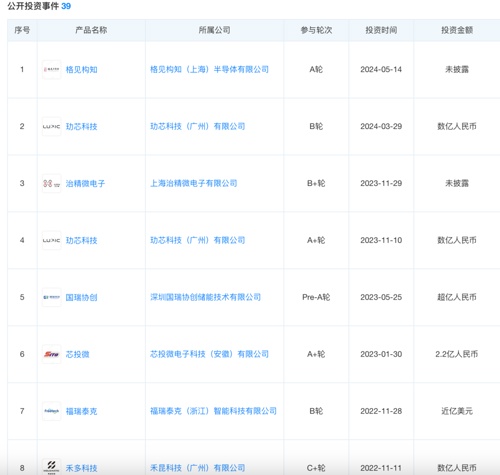
Task: Click the LUXIC logo in row 2
Action: (x=52, y=126)
